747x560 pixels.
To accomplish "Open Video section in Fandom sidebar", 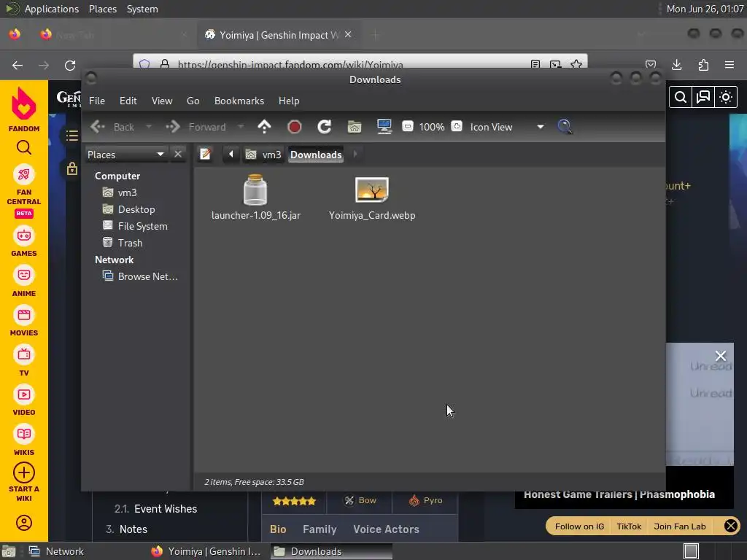I will (24, 401).
